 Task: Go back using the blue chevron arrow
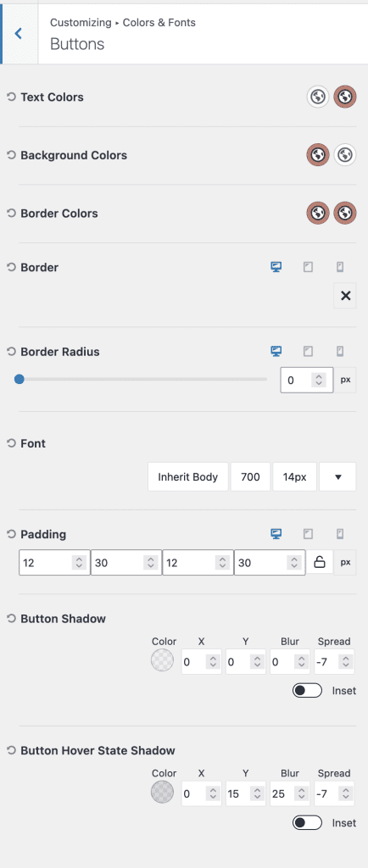click(x=19, y=34)
